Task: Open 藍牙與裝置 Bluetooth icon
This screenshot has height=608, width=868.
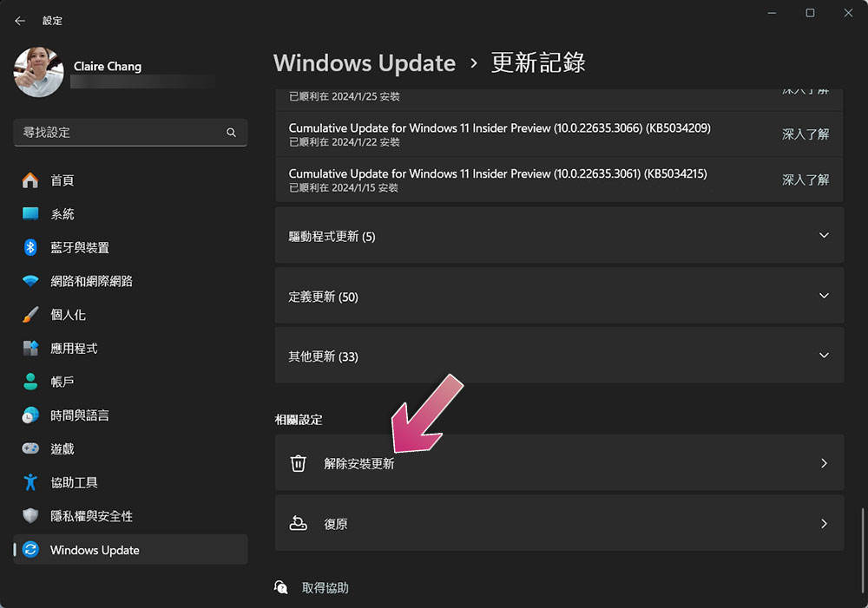Action: 30,248
